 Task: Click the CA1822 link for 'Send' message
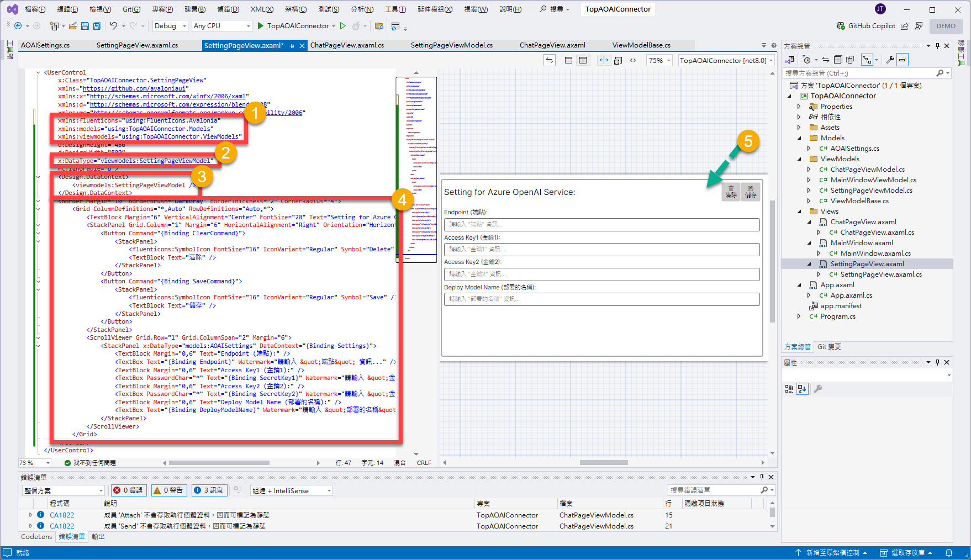pyautogui.click(x=62, y=526)
